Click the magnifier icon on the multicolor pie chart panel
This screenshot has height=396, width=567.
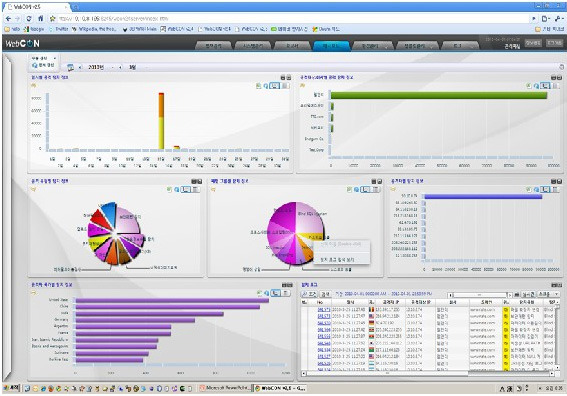pos(177,190)
